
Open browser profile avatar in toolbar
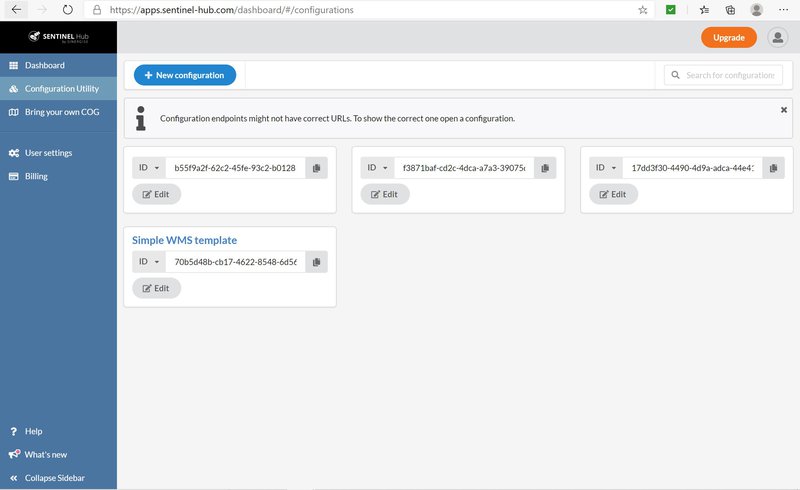click(x=757, y=10)
